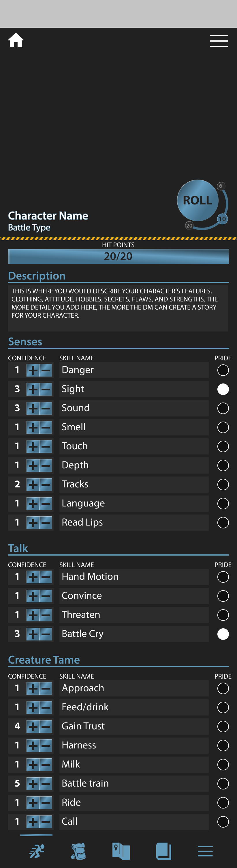237x868 pixels.
Task: Open the bottom bar lines menu
Action: 205,851
